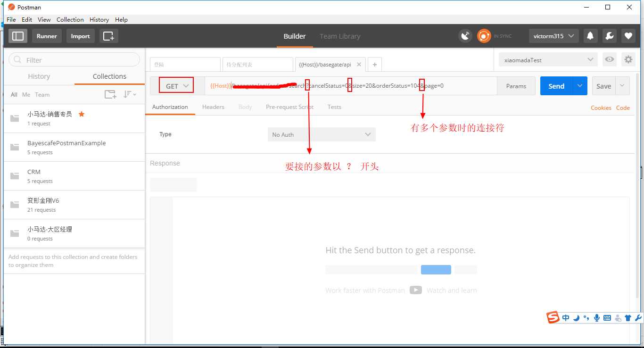Viewport: 644px width, 348px height.
Task: Switch to the Builder tab
Action: 295,36
